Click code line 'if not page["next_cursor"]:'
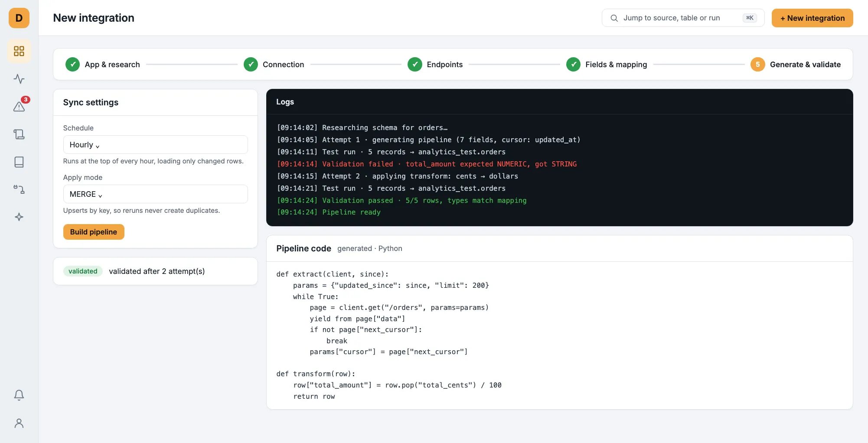This screenshot has height=443, width=868. click(x=366, y=329)
